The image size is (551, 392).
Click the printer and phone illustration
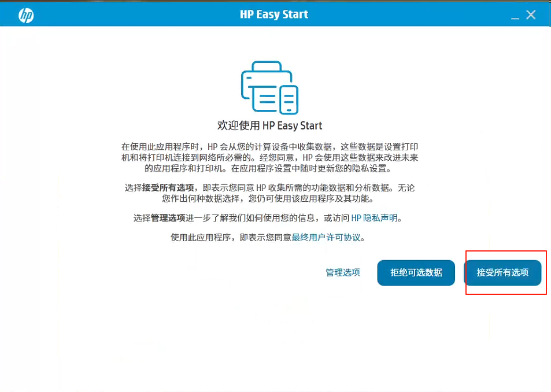pos(269,88)
